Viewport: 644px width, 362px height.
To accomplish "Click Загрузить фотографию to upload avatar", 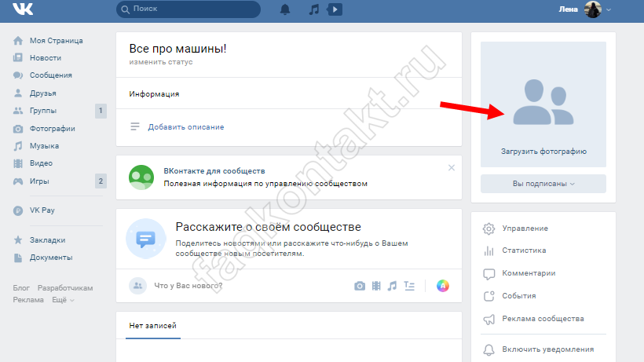I will tap(543, 151).
